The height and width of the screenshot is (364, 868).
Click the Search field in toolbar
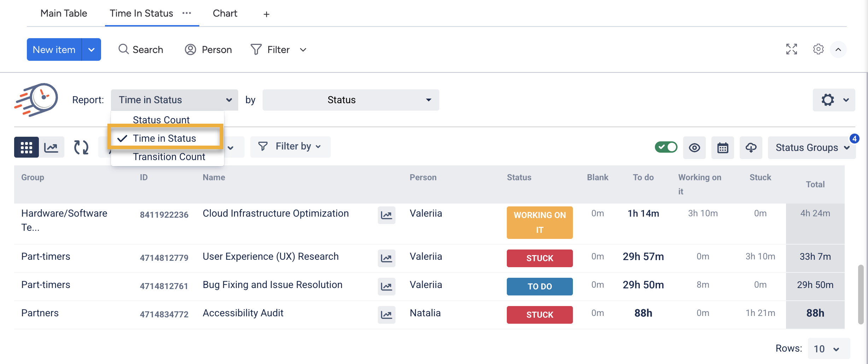pos(141,49)
